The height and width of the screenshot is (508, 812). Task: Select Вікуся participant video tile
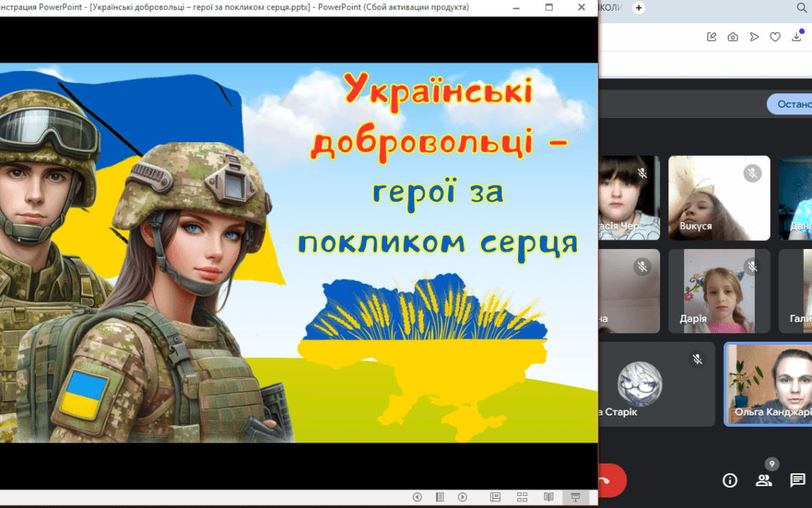coord(719,198)
